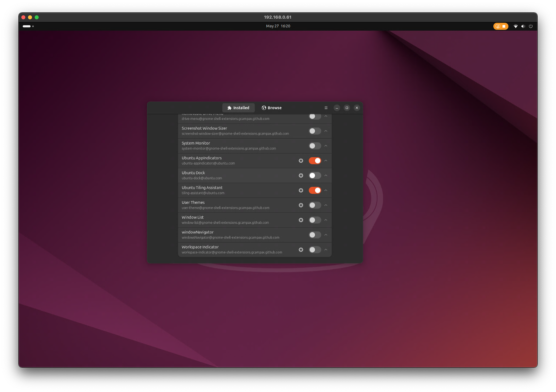Select the Screenshot Window Sizer title text
556x392 pixels.
click(204, 128)
